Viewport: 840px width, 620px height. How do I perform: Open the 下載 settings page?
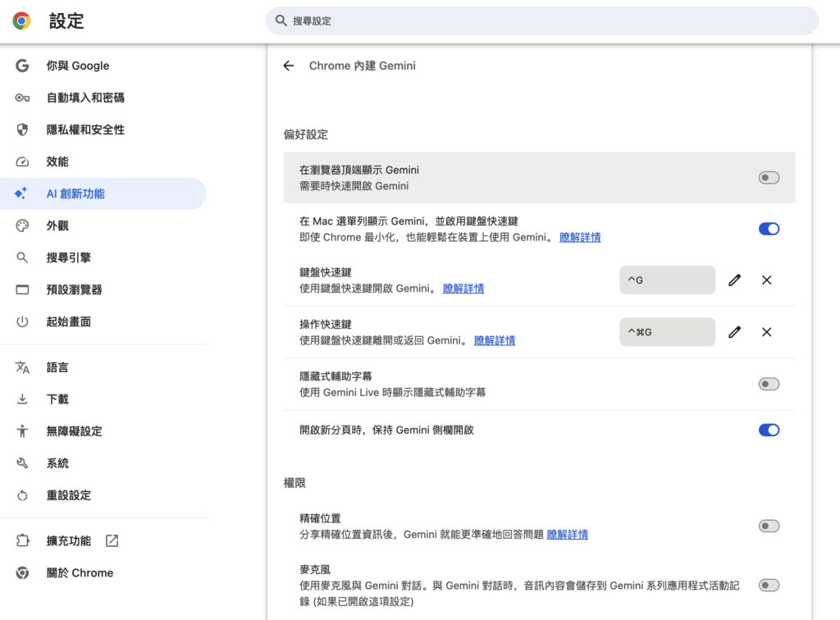[x=103, y=399]
